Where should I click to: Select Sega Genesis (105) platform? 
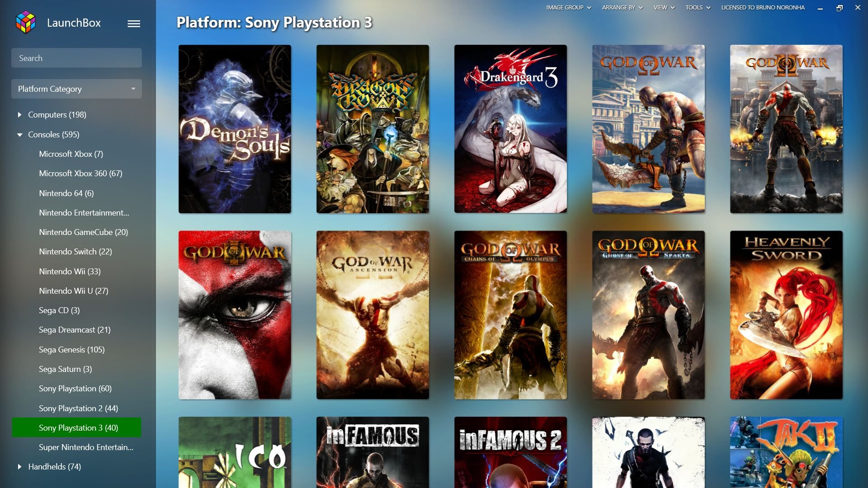pos(72,350)
